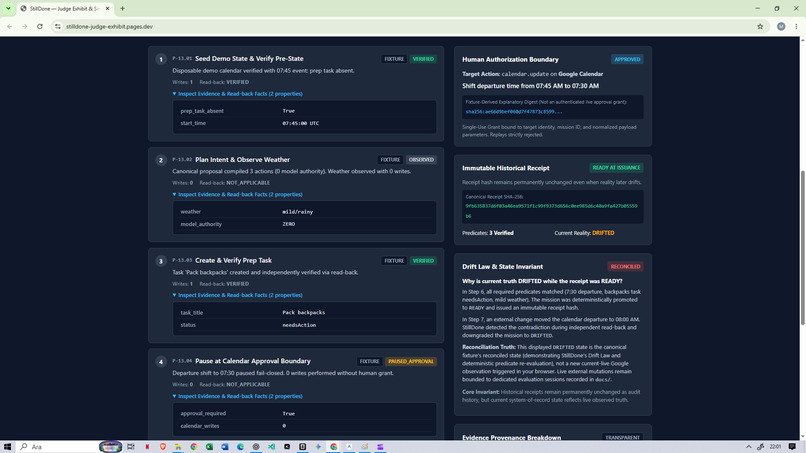Click the 'Human Authorization Boundary' heading
Screen dimensions: 806x453
pos(510,60)
